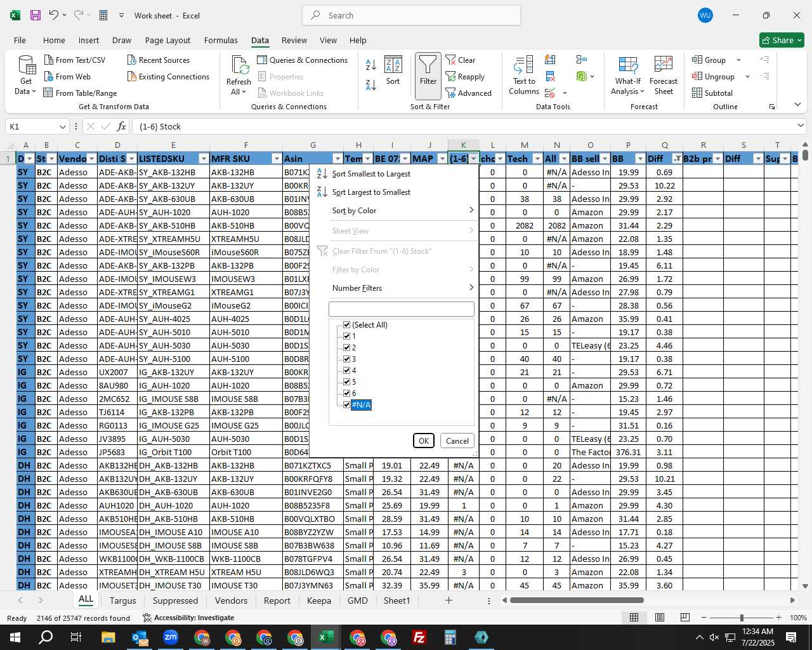The width and height of the screenshot is (812, 650).
Task: Open Existing Connections
Action: [x=168, y=76]
